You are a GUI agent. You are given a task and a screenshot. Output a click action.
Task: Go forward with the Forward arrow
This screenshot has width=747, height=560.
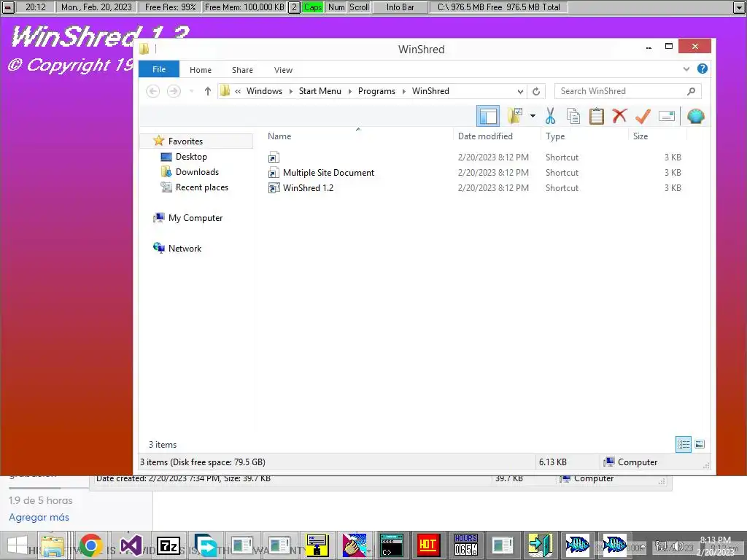(x=174, y=91)
